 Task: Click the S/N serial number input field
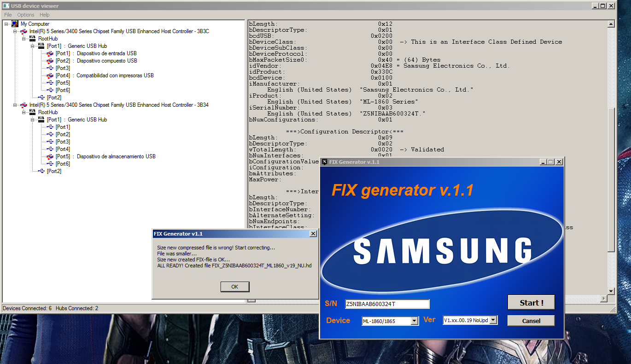[x=387, y=304]
